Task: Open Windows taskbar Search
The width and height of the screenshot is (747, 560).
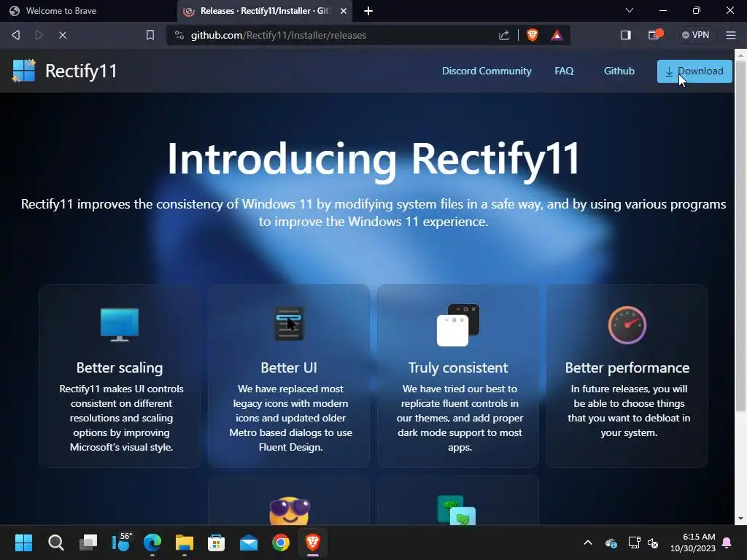Action: point(55,542)
